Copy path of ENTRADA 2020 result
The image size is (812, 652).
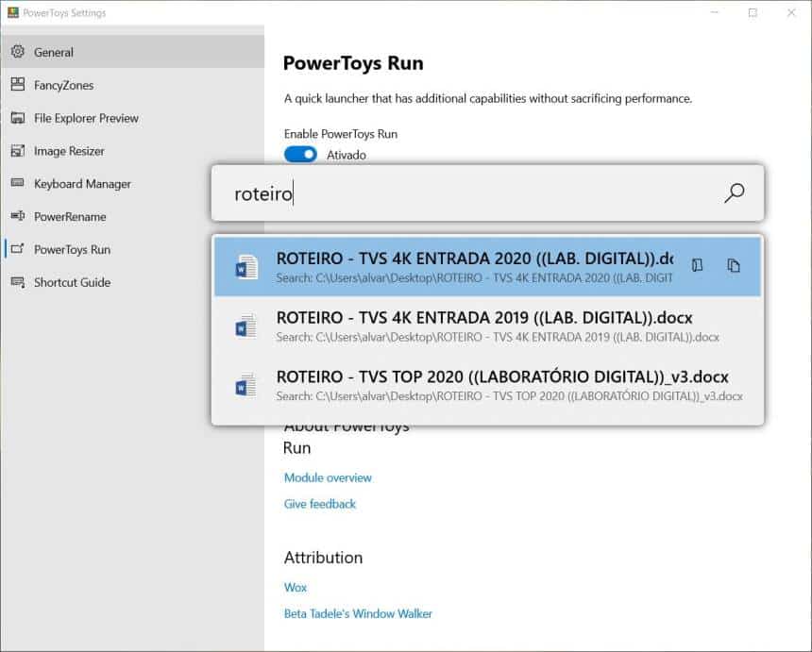coord(734,265)
